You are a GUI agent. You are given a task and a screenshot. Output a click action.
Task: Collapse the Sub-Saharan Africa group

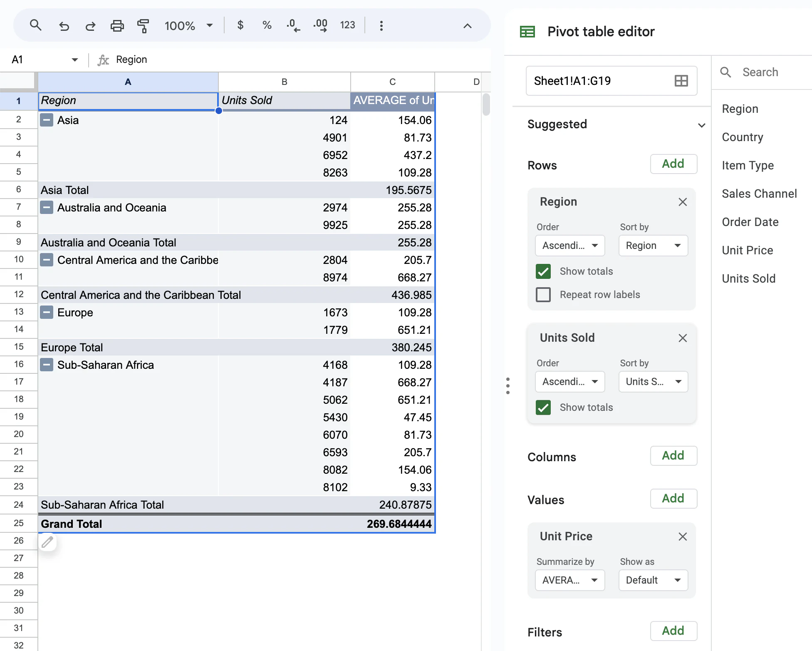(x=47, y=365)
